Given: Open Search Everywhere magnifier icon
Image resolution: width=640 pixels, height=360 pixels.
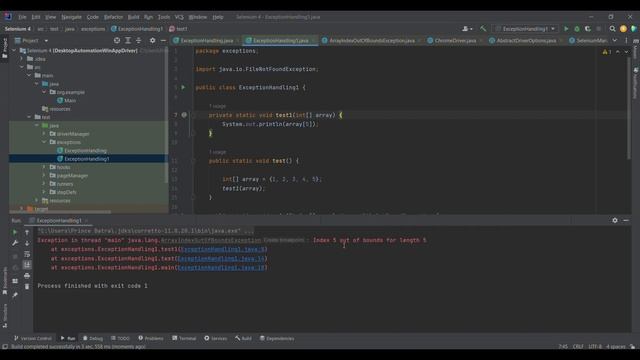Looking at the screenshot, I should click(x=612, y=29).
